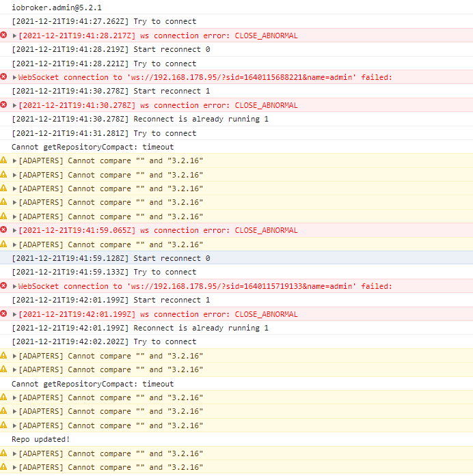Select 19:41:27.262Z Try to connect log line
The width and height of the screenshot is (473, 476).
104,22
